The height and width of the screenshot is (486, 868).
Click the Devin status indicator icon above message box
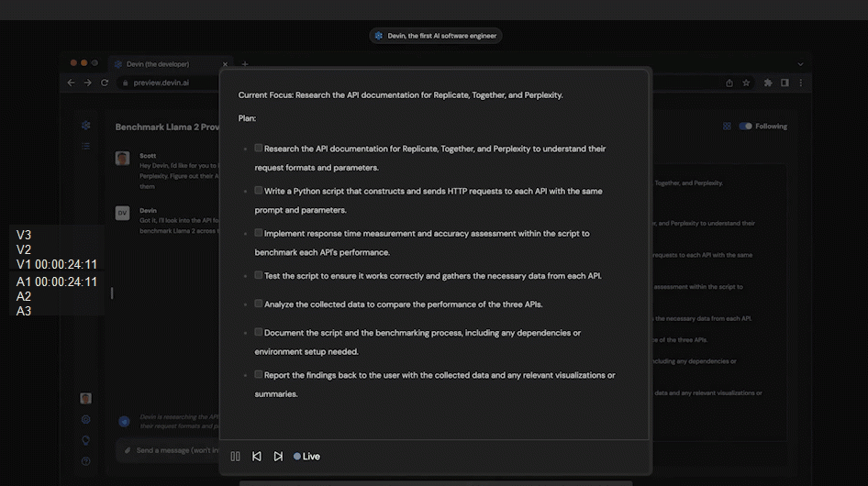pos(124,422)
